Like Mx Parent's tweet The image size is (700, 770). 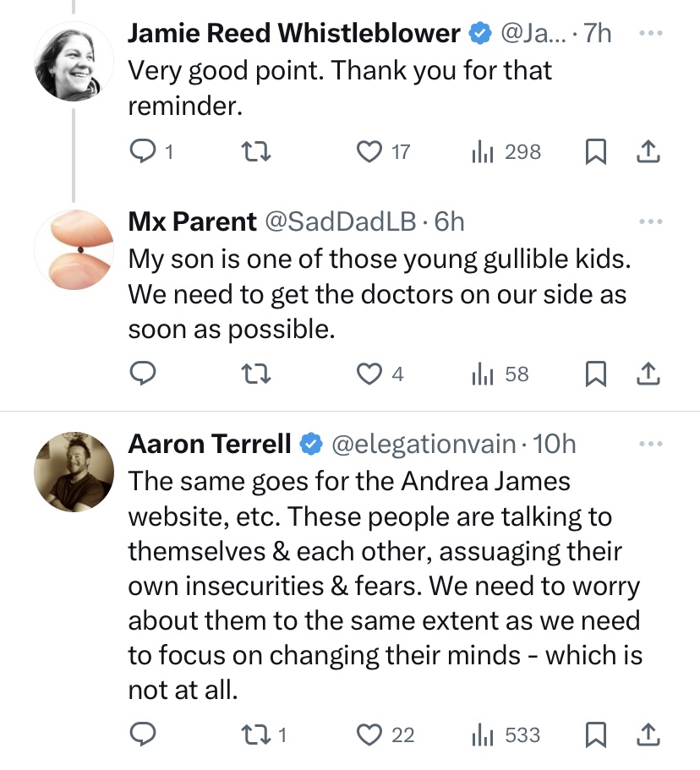[x=369, y=374]
